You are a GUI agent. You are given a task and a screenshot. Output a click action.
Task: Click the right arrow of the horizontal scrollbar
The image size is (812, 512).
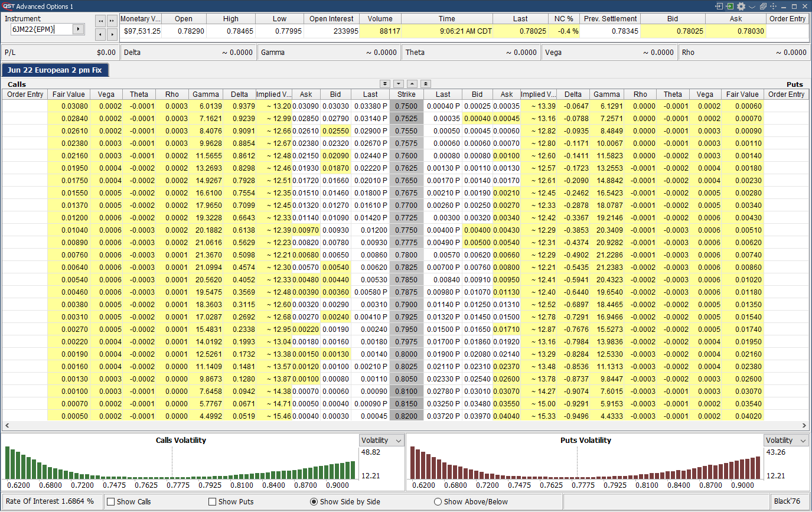(804, 426)
